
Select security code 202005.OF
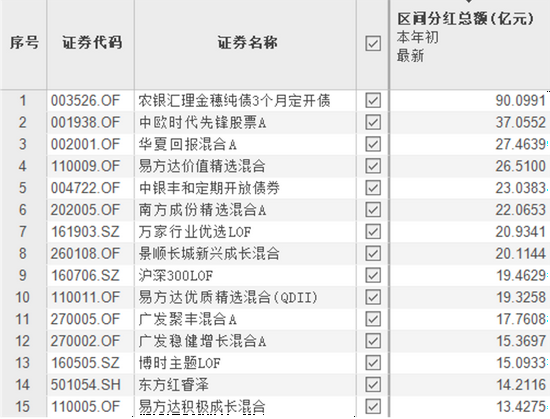[85, 210]
